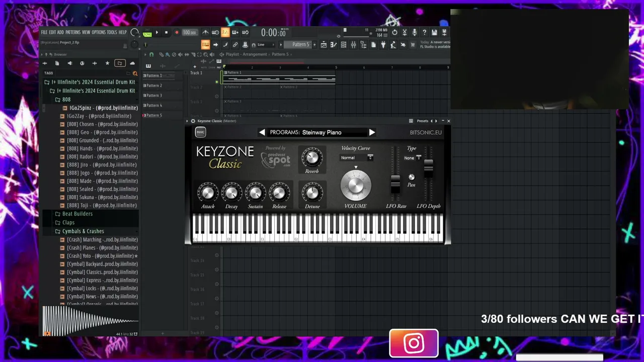644x362 pixels.
Task: Open the TOOLS menu
Action: [112, 32]
